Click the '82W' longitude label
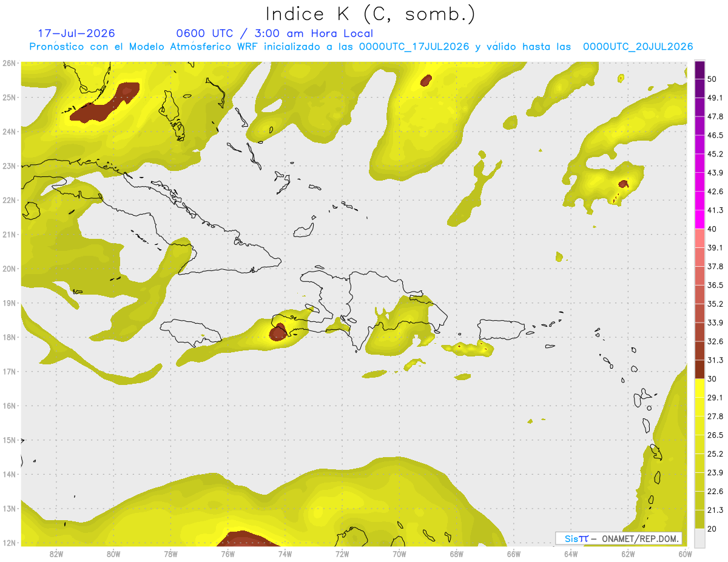This screenshot has height=562, width=728. (x=56, y=554)
